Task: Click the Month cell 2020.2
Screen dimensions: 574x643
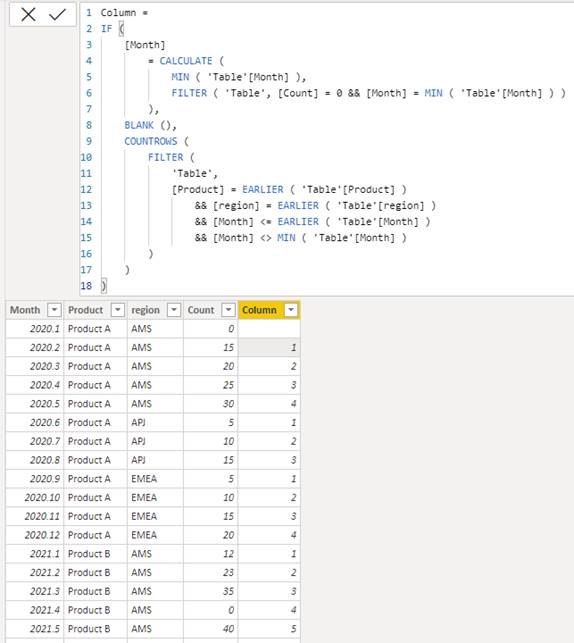Action: [x=34, y=347]
